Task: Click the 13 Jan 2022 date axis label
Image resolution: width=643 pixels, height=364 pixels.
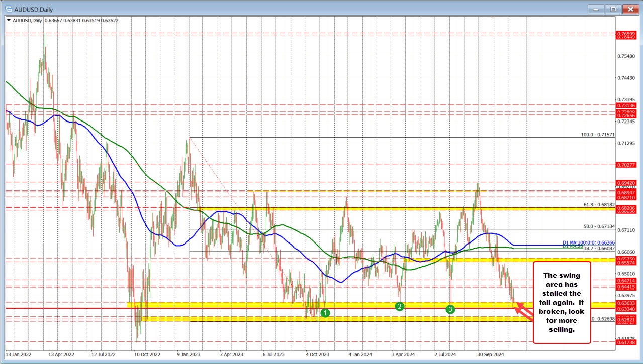Action: [19, 354]
